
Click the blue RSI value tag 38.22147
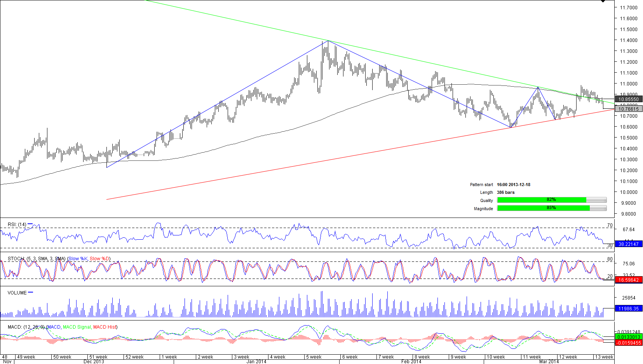coord(628,244)
